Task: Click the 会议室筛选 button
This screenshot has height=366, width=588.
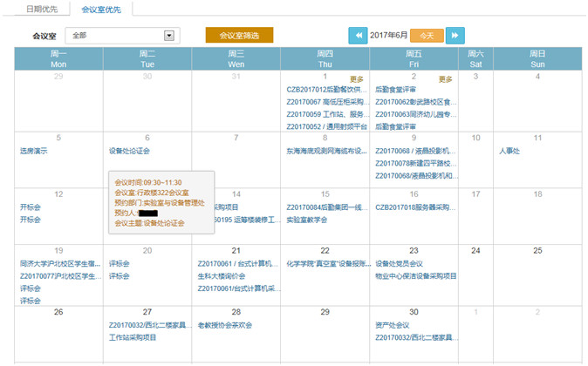Action: click(239, 36)
